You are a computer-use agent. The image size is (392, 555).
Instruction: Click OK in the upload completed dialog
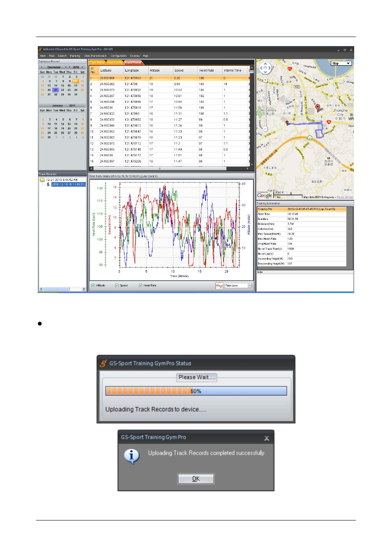[x=196, y=479]
